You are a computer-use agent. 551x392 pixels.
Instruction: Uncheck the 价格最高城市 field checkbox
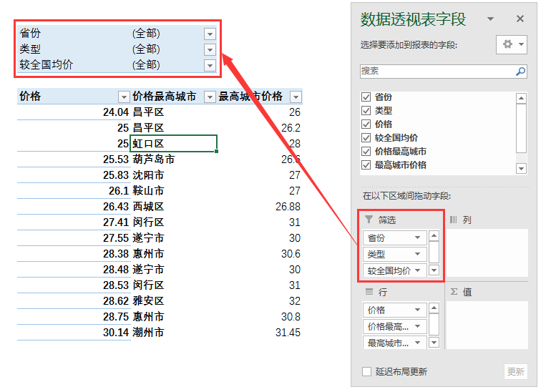[x=366, y=152]
